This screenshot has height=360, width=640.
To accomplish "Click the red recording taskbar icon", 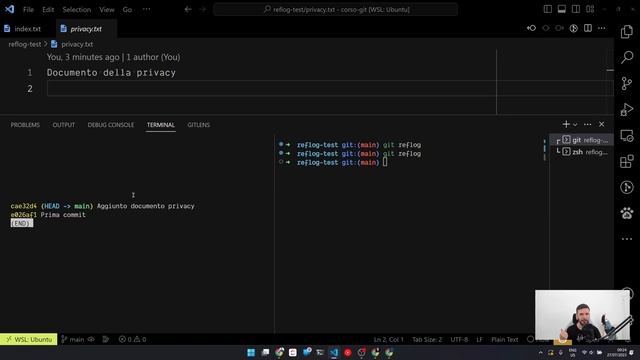I will pos(348,352).
